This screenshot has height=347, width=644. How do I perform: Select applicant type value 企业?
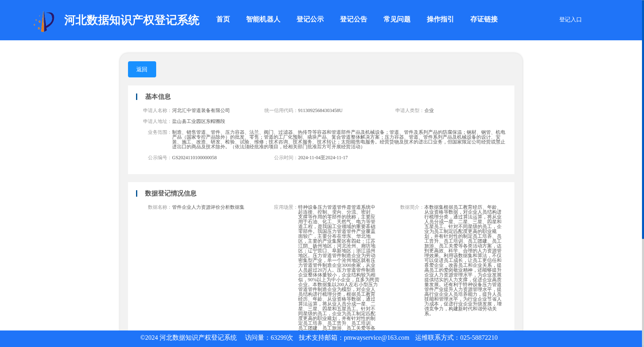tap(429, 110)
